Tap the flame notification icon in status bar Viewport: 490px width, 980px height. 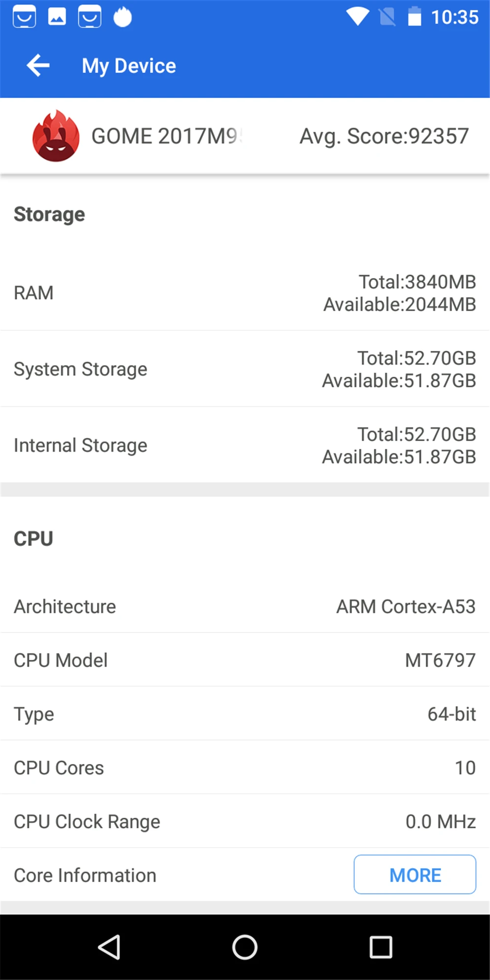(x=122, y=17)
